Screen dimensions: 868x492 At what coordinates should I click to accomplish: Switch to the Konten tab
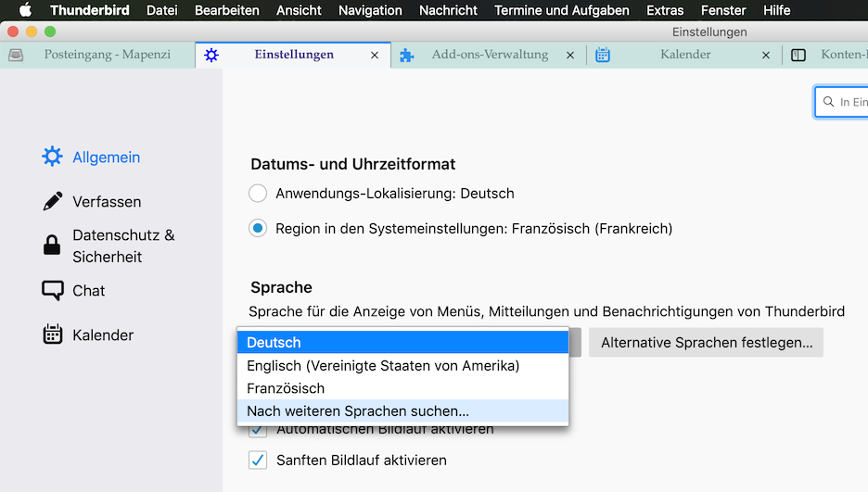click(844, 54)
